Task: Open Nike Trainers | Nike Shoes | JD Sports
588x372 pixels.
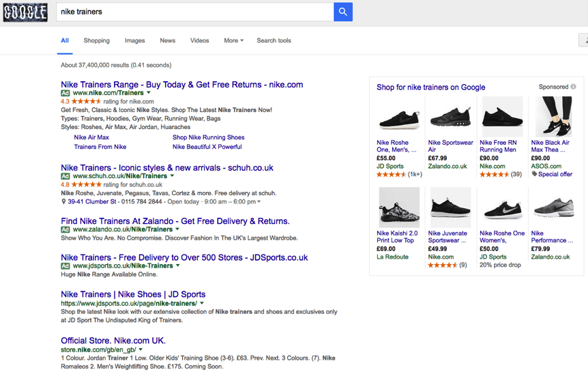Action: (x=133, y=294)
